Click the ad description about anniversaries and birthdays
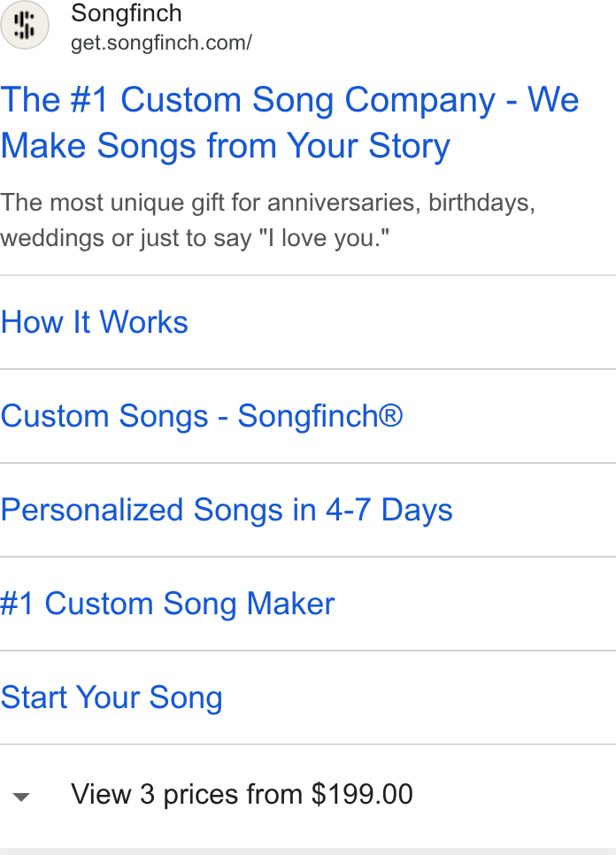616x855 pixels. tap(267, 220)
